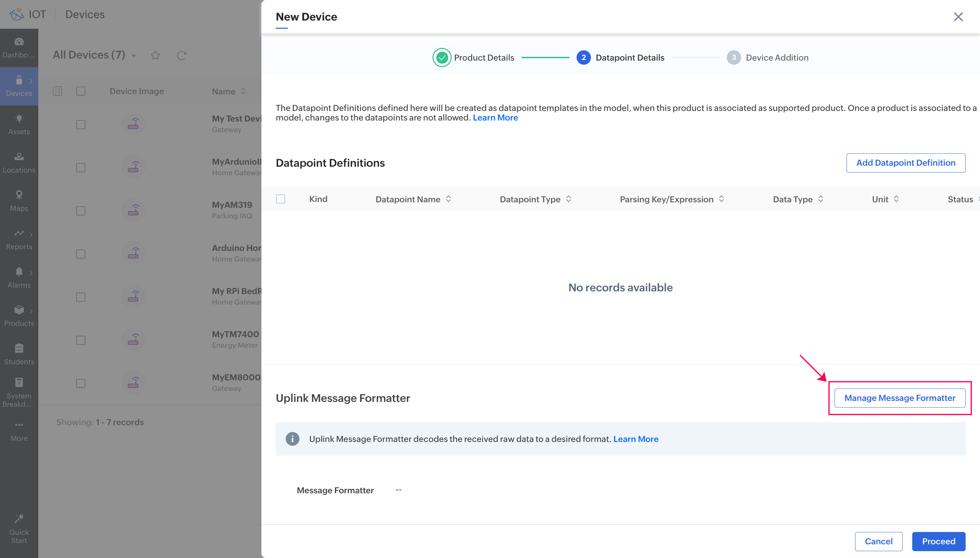This screenshot has height=558, width=980.
Task: Check the My Test Device row checkbox
Action: 80,125
